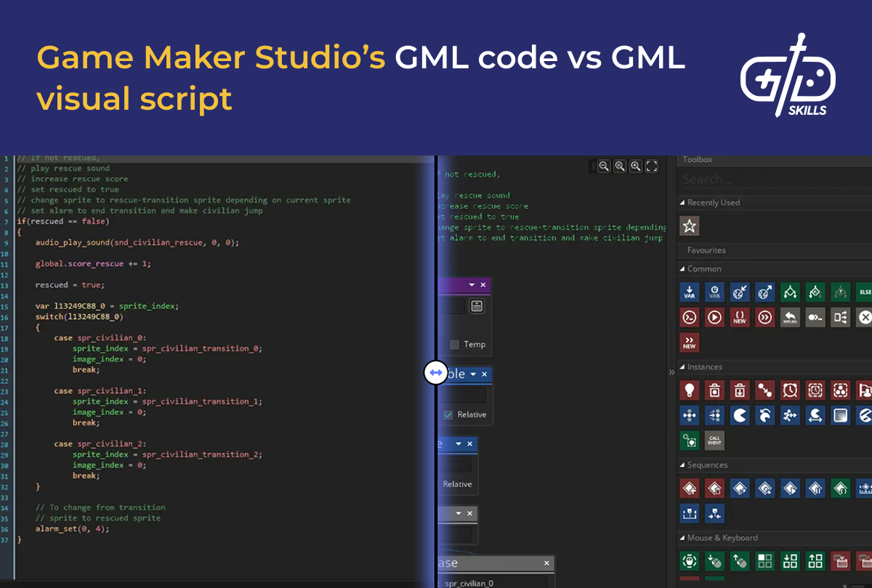Toggle the Temp checkbox on the assign block
Image resolution: width=872 pixels, height=588 pixels.
pyautogui.click(x=454, y=345)
